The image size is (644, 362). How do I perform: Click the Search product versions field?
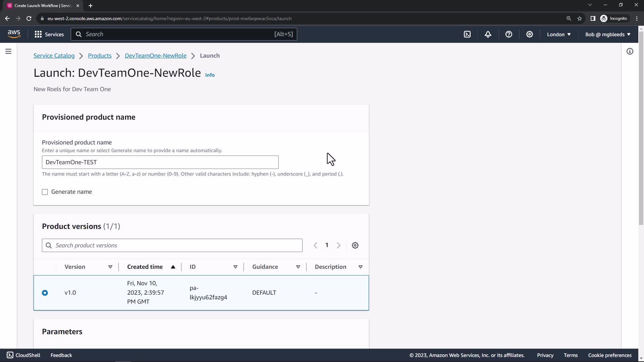(x=172, y=245)
